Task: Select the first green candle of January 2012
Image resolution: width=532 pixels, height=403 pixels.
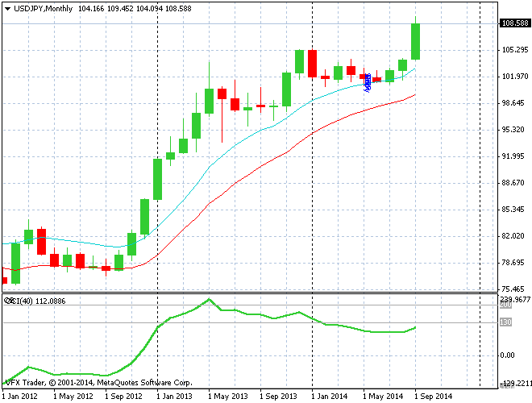Action: tap(15, 262)
